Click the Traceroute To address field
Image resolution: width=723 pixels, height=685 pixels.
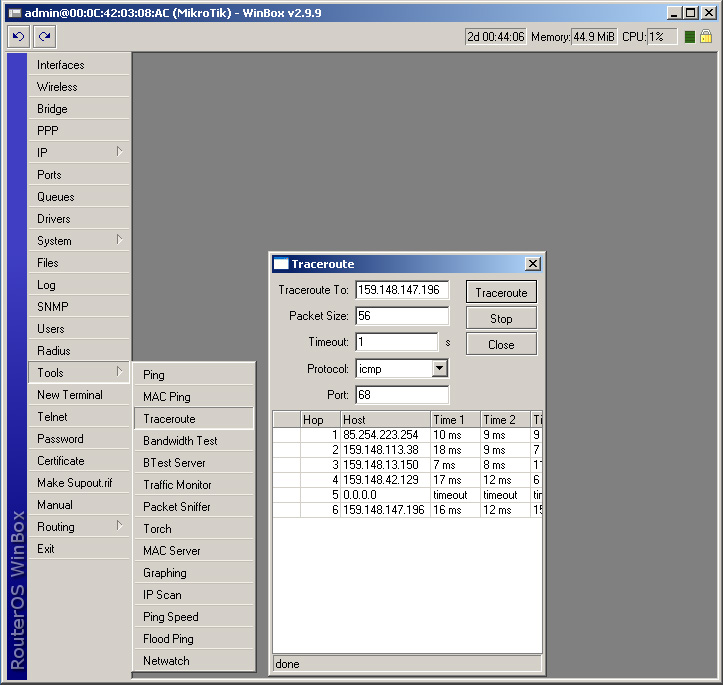tap(402, 290)
